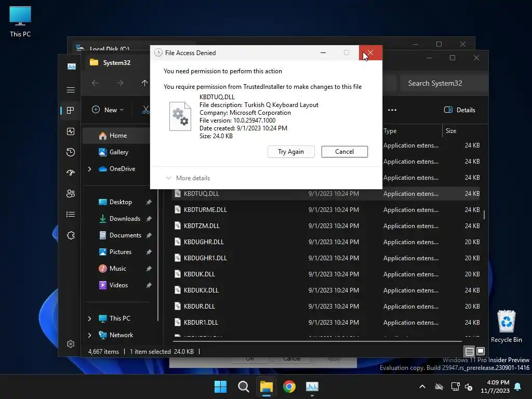Select the KBDUGHR.DLL file

(326, 242)
